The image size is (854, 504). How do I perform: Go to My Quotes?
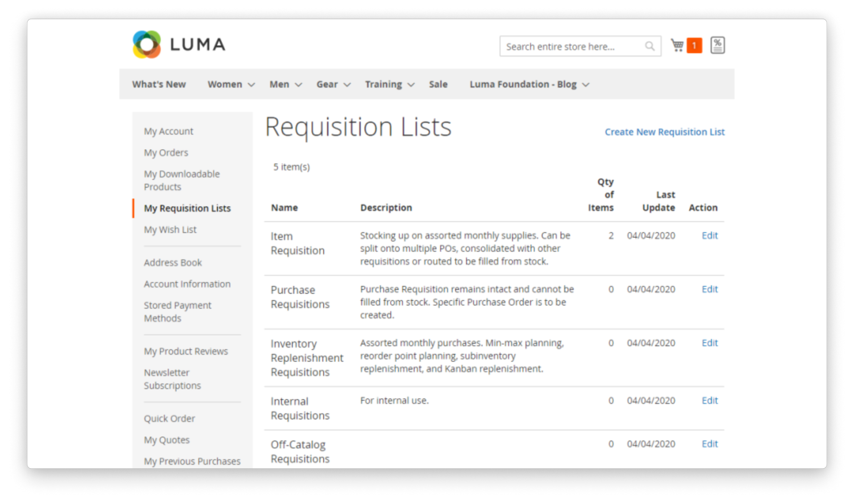(x=167, y=440)
